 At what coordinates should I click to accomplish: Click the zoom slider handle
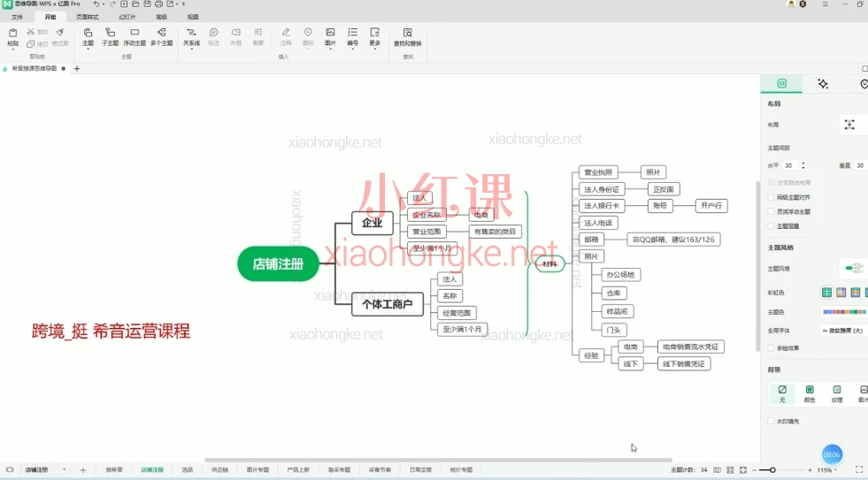coord(772,470)
